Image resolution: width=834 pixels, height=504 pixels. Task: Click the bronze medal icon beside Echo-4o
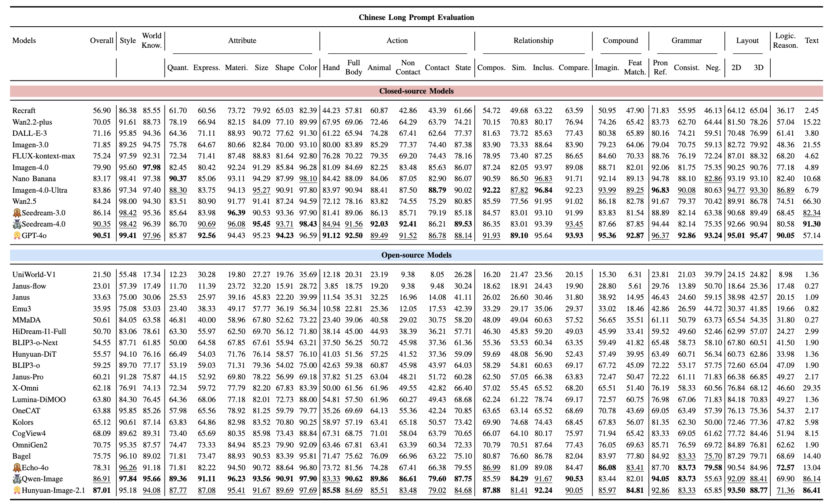point(17,468)
